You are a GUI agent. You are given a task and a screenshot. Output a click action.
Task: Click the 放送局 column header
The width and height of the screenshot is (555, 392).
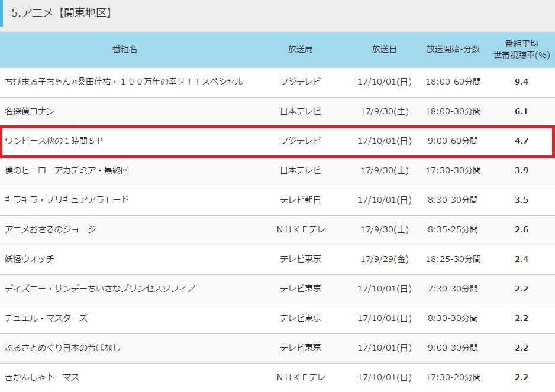point(300,49)
